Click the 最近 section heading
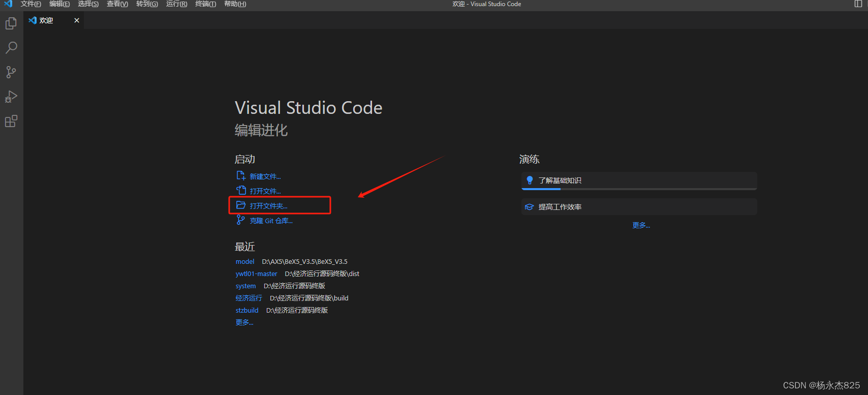 point(245,247)
